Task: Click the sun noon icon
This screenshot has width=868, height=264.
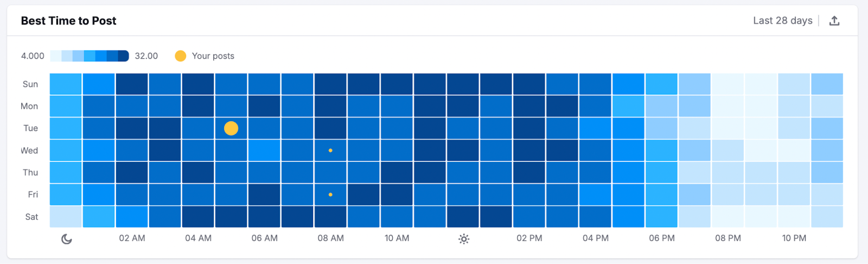Action: pyautogui.click(x=463, y=238)
